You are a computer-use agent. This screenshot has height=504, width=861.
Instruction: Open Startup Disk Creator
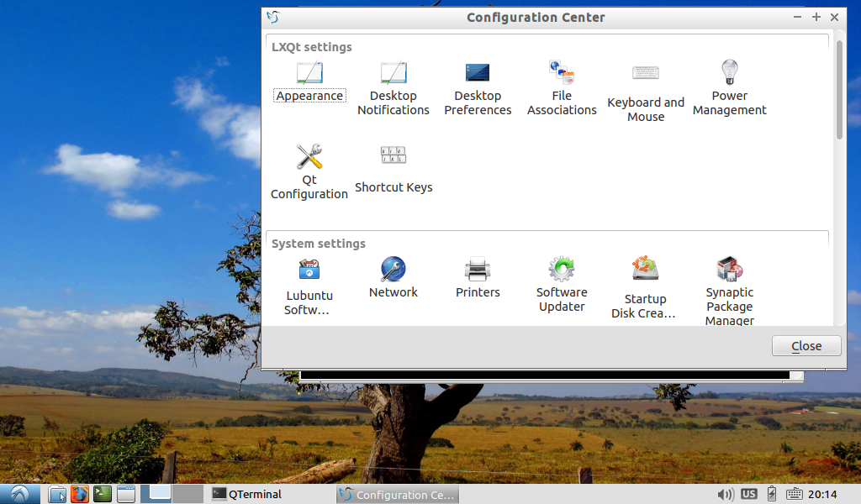(643, 288)
